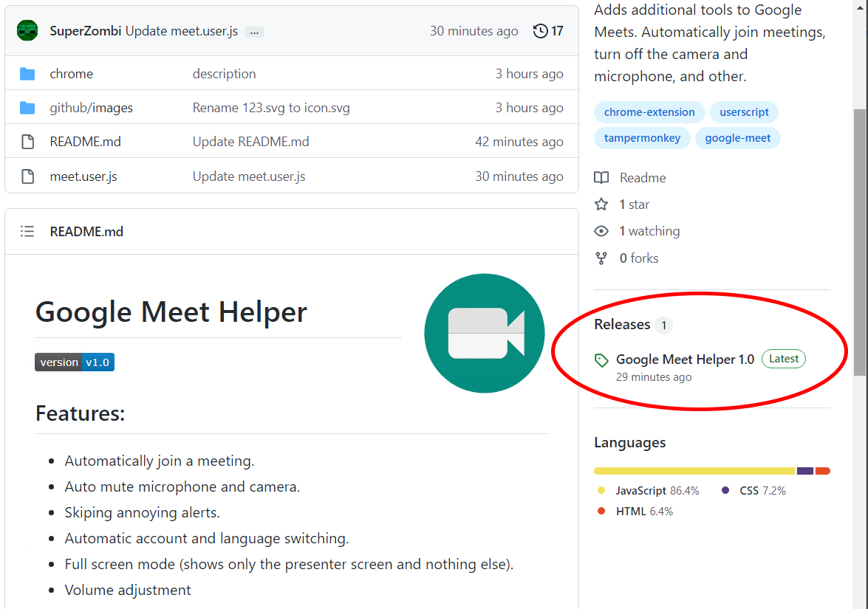This screenshot has height=609, width=868.
Task: Click the meet.user.js file icon
Action: pos(28,176)
